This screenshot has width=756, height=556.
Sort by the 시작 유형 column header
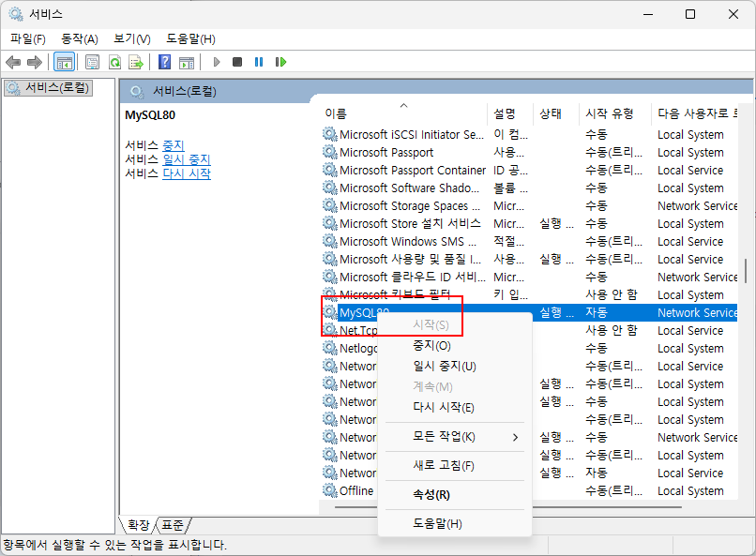[x=614, y=113]
